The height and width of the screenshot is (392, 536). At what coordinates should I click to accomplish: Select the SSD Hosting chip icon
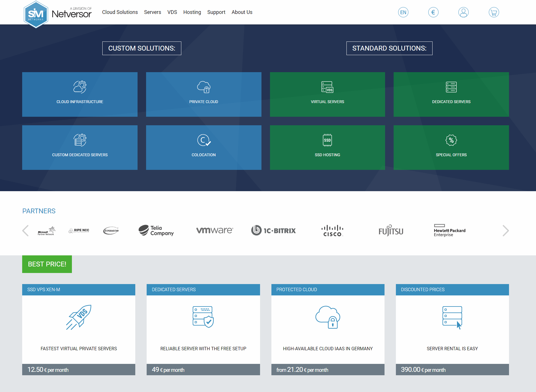327,140
